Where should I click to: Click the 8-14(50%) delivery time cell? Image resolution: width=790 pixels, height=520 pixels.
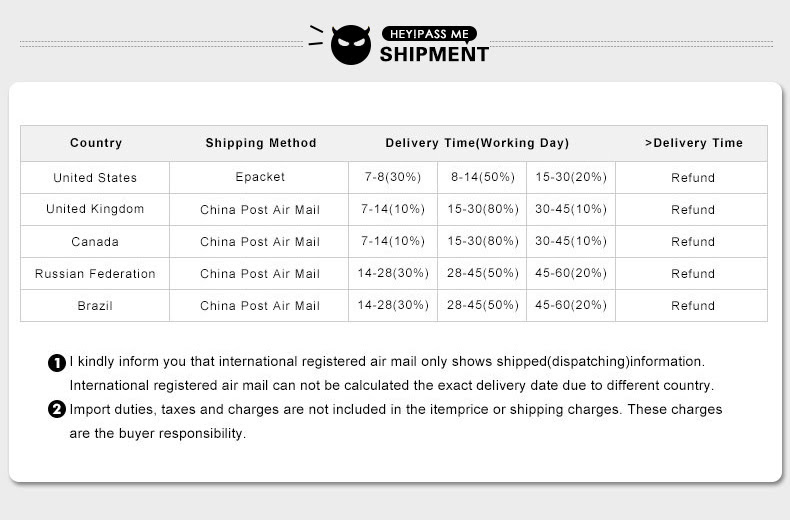point(483,177)
